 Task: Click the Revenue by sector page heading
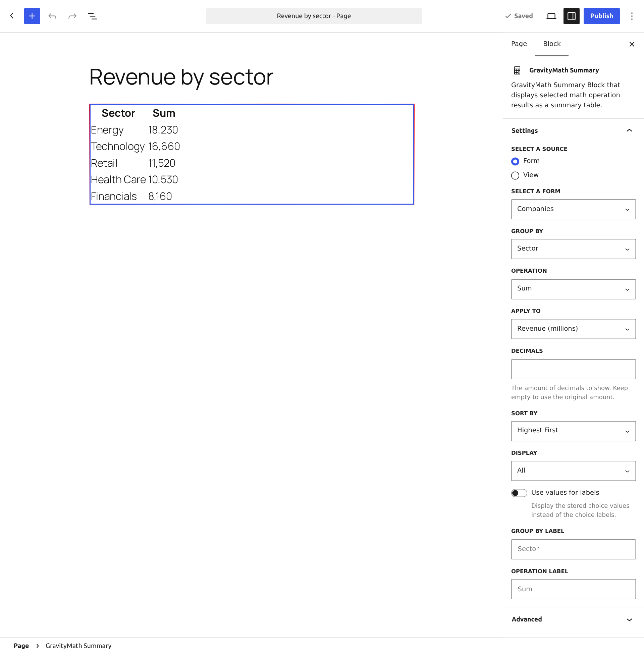[181, 77]
